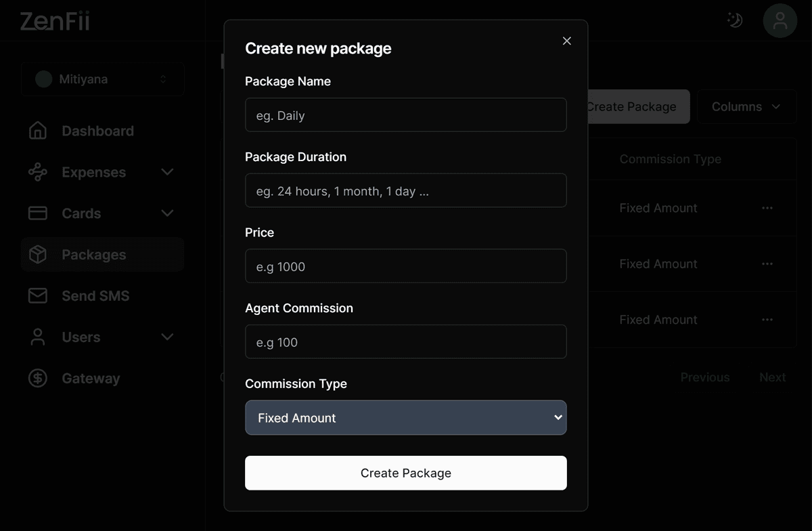
Task: Click the Send SMS envelope icon
Action: tap(38, 296)
